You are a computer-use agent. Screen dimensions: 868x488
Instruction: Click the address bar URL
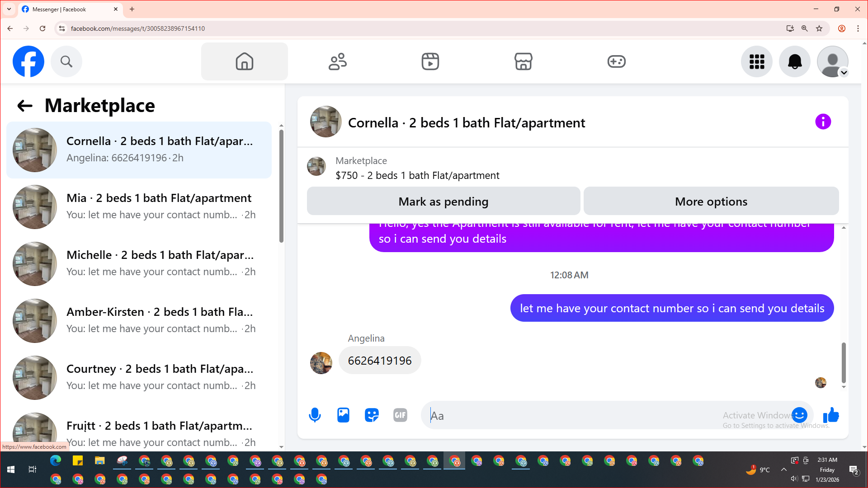tap(138, 28)
